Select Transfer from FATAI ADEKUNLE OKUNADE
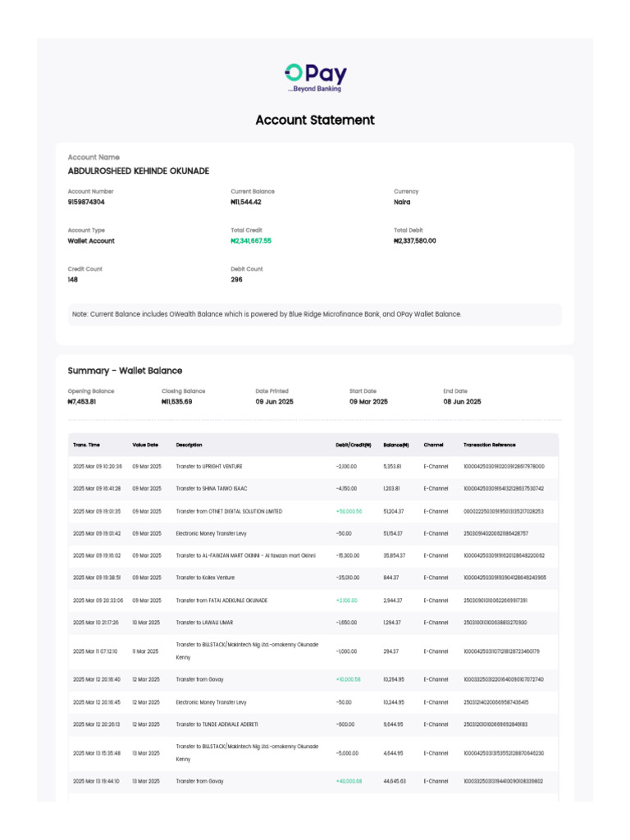This screenshot has width=630, height=840. [x=221, y=600]
